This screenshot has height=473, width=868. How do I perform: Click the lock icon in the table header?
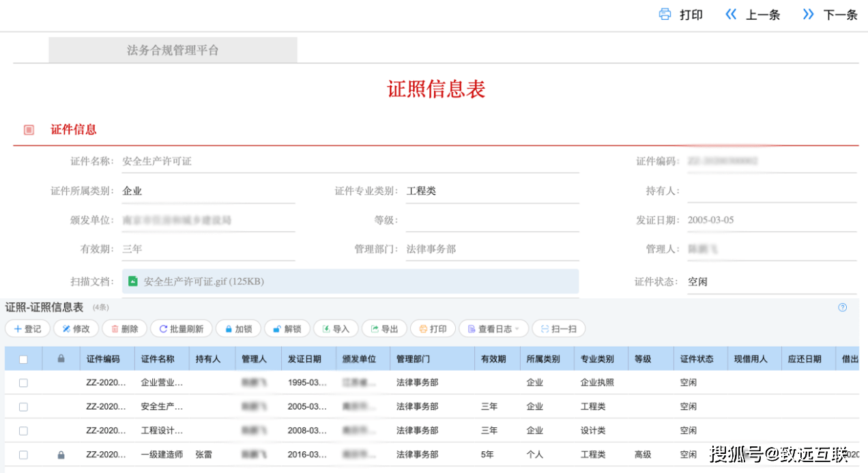pyautogui.click(x=61, y=358)
